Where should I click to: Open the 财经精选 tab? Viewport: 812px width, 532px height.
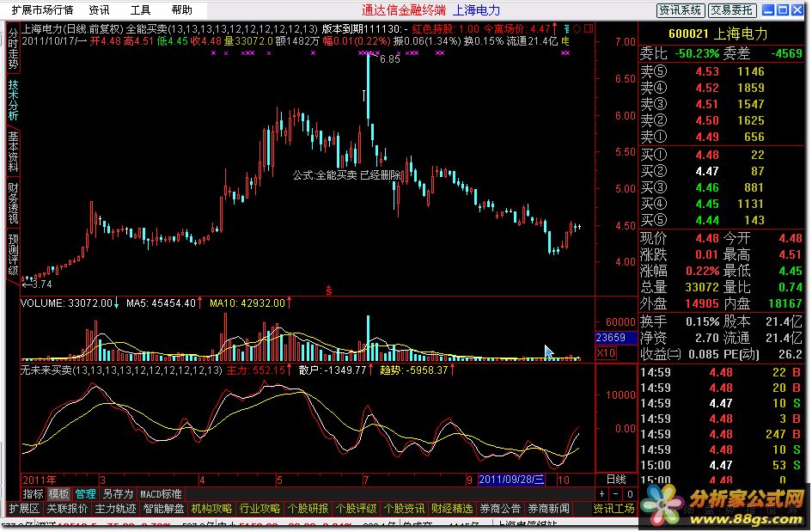coord(453,509)
